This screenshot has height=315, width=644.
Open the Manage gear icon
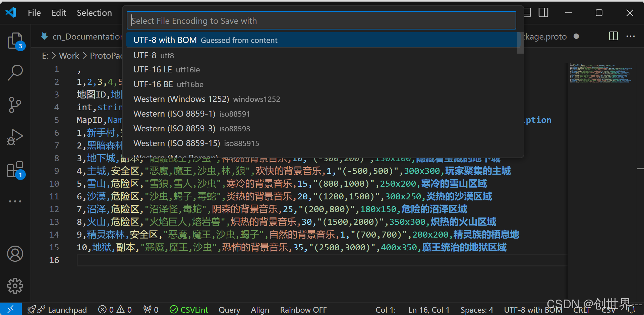click(15, 286)
